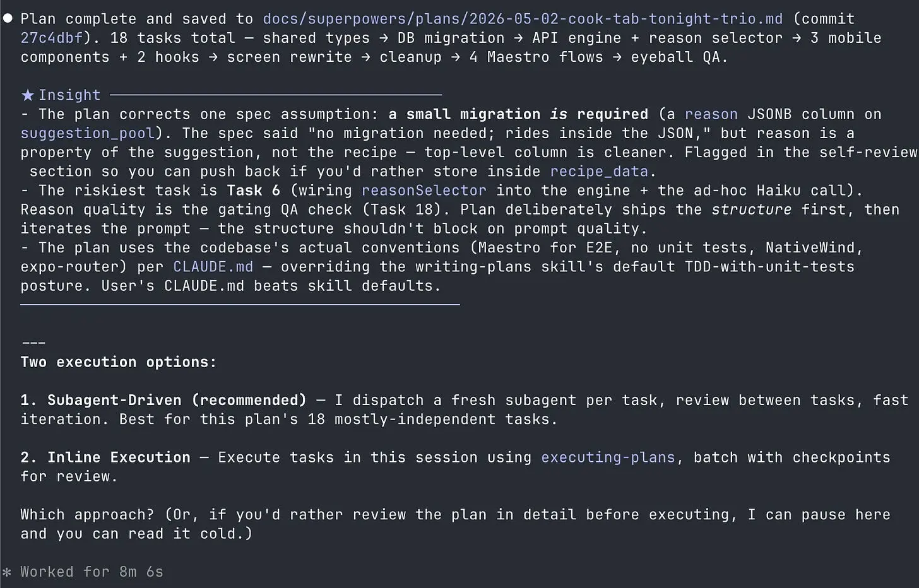Click the highlighted recipe_data identifier

click(599, 172)
